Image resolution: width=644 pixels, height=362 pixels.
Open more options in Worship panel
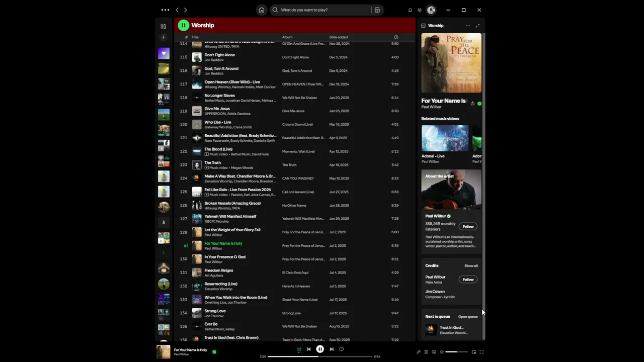tap(468, 26)
